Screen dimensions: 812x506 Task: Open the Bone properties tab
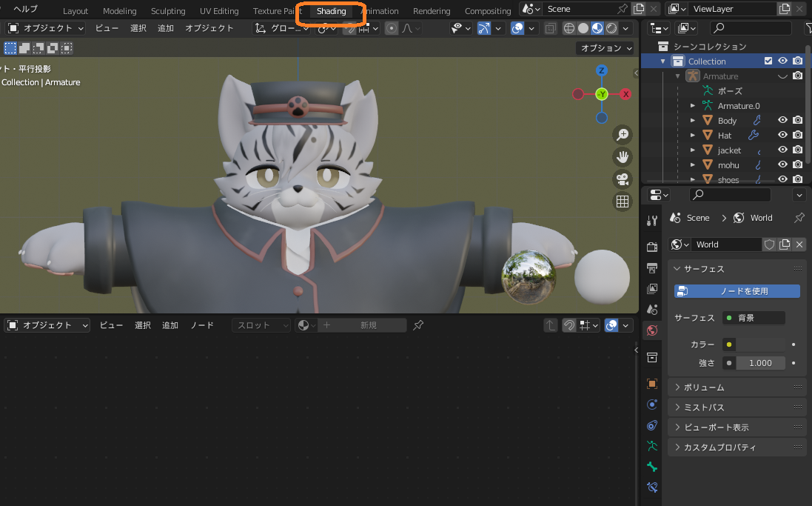pyautogui.click(x=652, y=467)
